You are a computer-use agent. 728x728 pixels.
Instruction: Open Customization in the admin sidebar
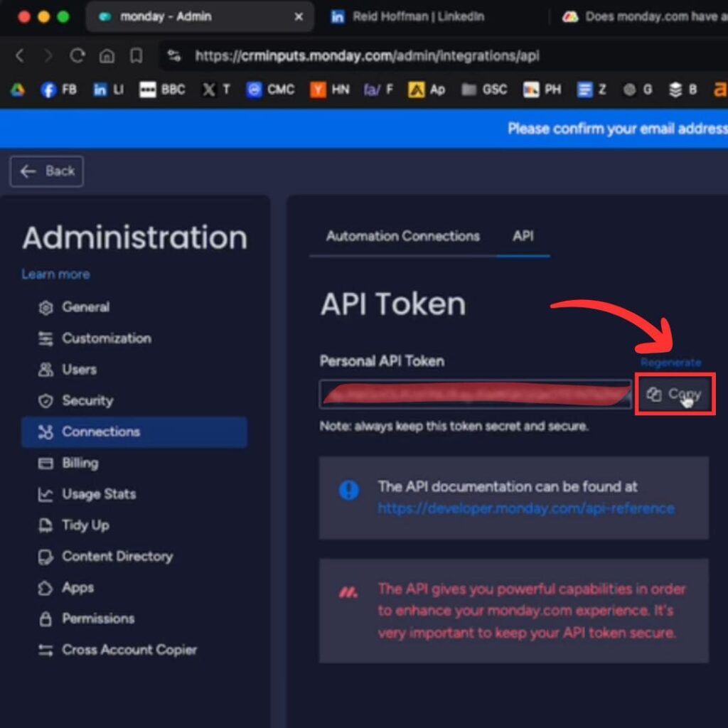point(95,338)
